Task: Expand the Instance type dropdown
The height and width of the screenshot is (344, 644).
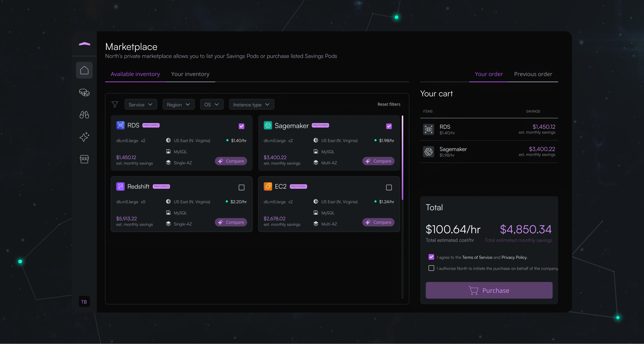Action: (251, 104)
